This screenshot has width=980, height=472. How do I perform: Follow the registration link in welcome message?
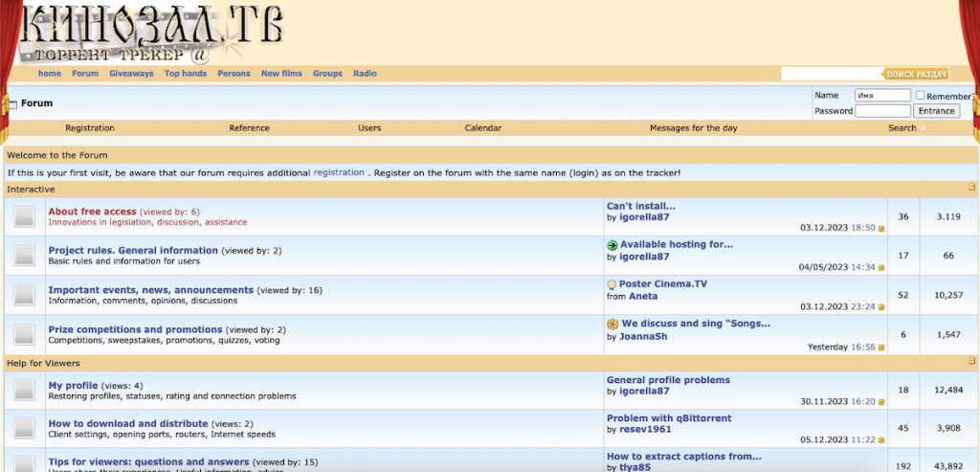point(339,172)
